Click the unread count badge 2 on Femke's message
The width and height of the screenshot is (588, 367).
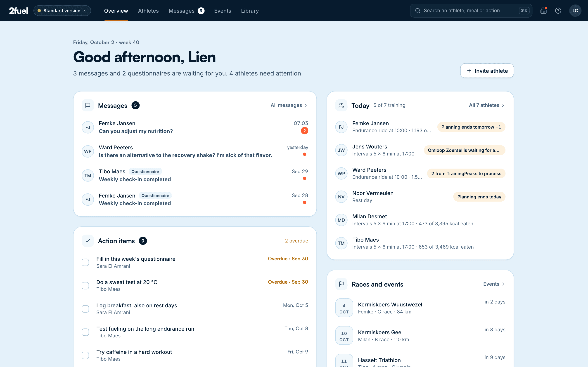click(305, 131)
